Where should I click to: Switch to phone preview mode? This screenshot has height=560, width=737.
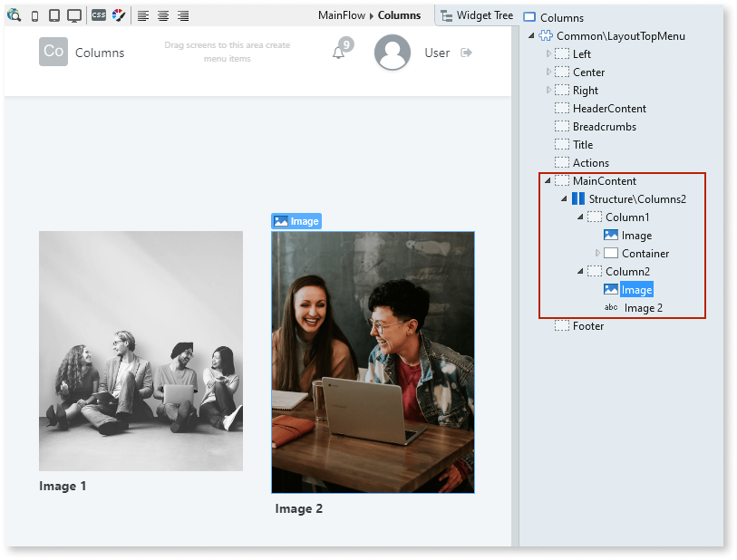tap(34, 15)
